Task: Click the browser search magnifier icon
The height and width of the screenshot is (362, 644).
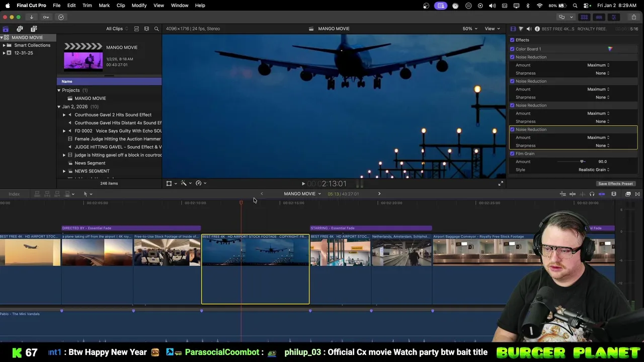Action: coord(156,29)
